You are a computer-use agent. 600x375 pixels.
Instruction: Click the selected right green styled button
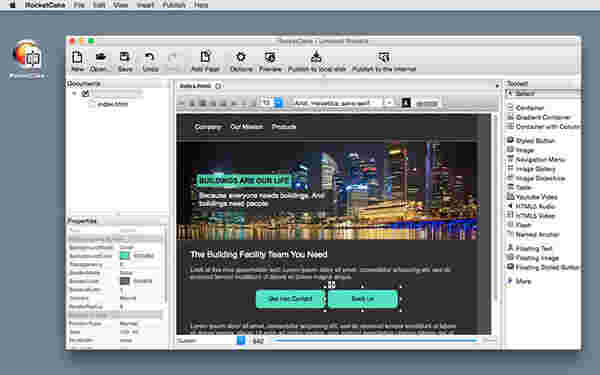[x=363, y=299]
